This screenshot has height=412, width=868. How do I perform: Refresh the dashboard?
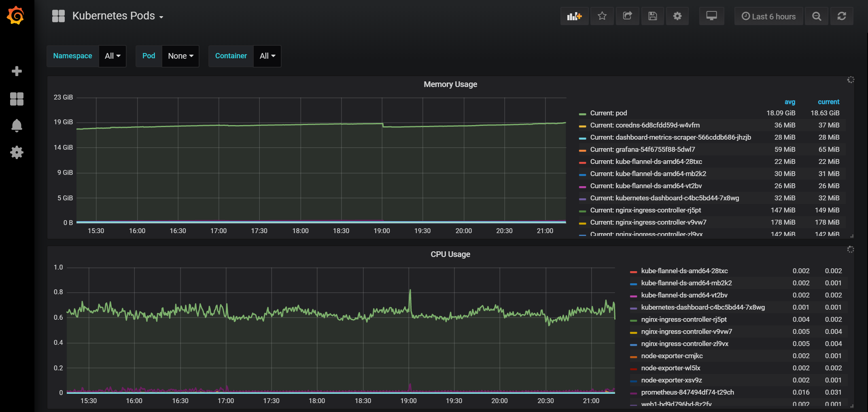[x=842, y=16]
